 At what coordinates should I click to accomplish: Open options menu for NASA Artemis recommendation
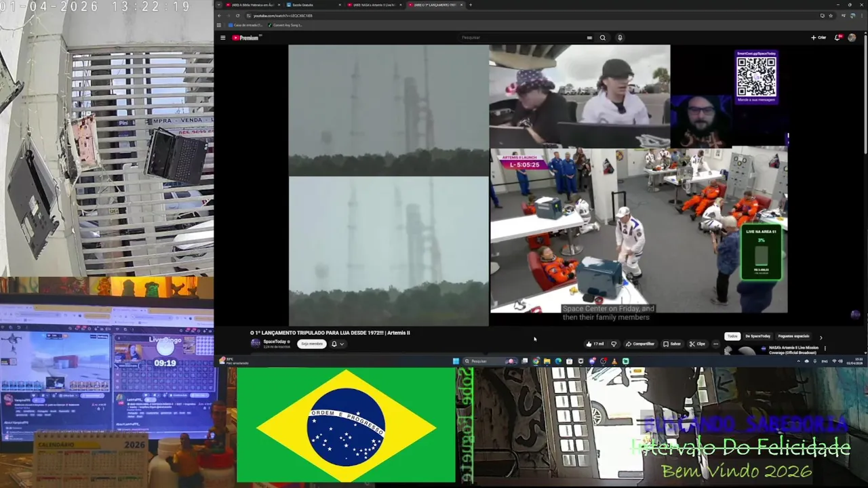pyautogui.click(x=825, y=348)
